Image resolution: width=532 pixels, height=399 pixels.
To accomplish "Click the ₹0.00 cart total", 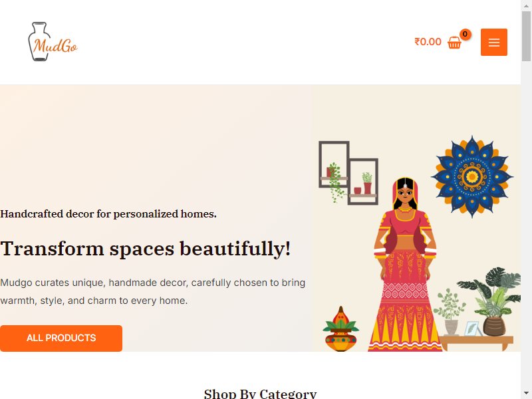I will 428,42.
